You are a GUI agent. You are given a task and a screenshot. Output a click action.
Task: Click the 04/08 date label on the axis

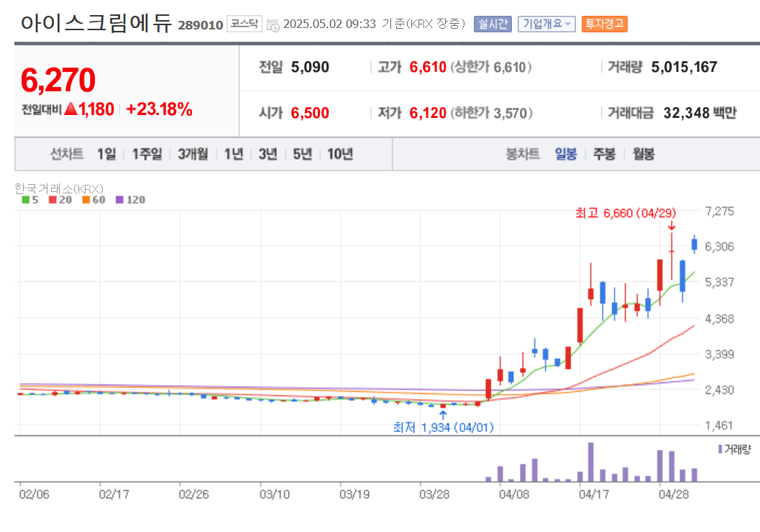[x=514, y=494]
